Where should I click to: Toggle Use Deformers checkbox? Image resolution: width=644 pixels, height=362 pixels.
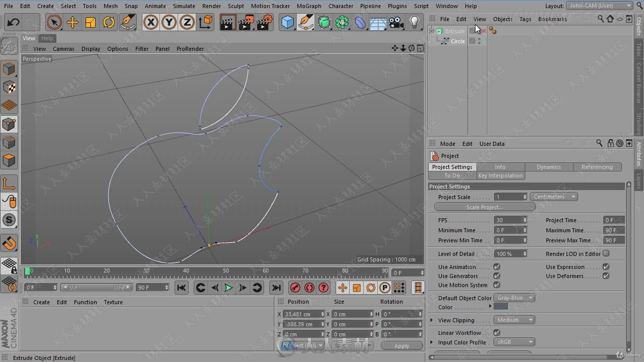click(606, 276)
